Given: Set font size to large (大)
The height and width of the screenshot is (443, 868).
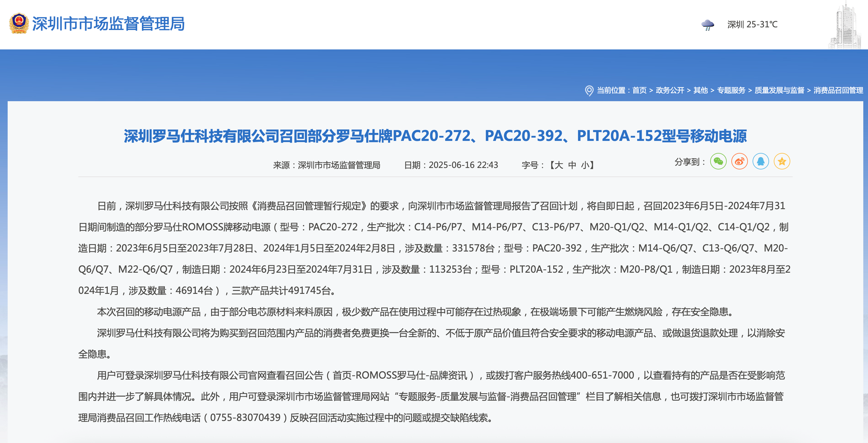Looking at the screenshot, I should [559, 165].
